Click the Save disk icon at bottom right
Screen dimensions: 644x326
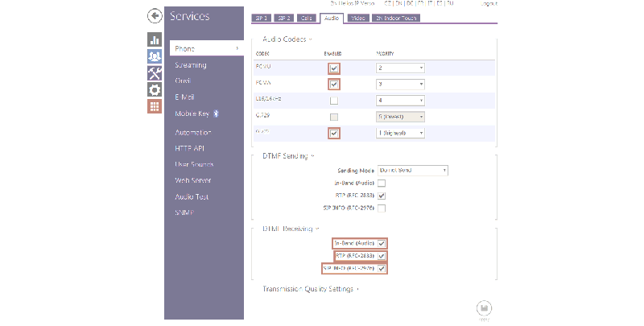pos(484,307)
